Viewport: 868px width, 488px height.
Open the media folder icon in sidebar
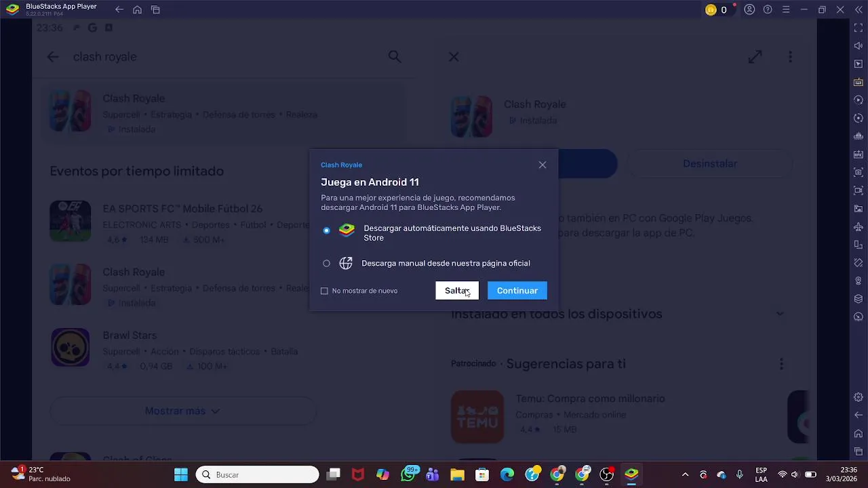click(859, 209)
